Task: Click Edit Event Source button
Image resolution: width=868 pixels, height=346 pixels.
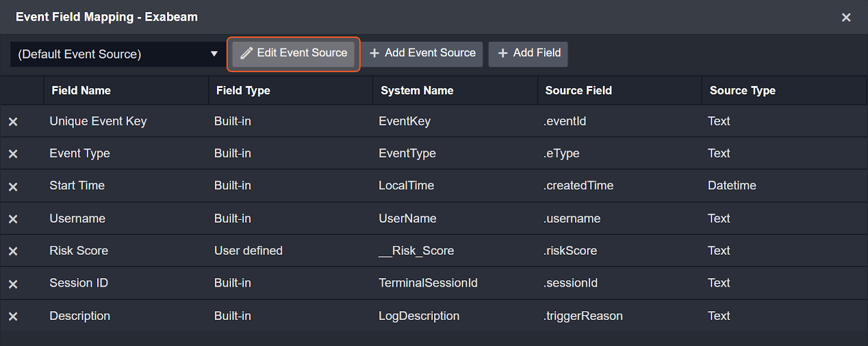Action: click(x=293, y=54)
